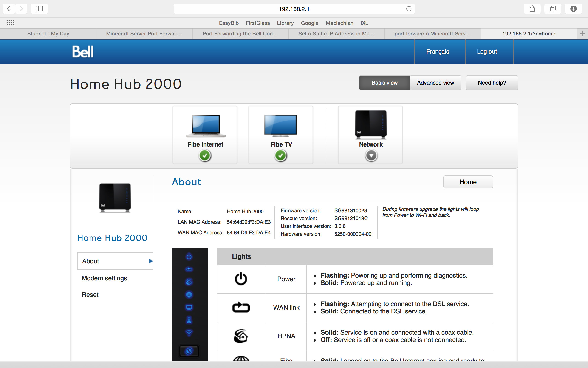Open IXL bookmark
The height and width of the screenshot is (368, 588).
coord(364,23)
